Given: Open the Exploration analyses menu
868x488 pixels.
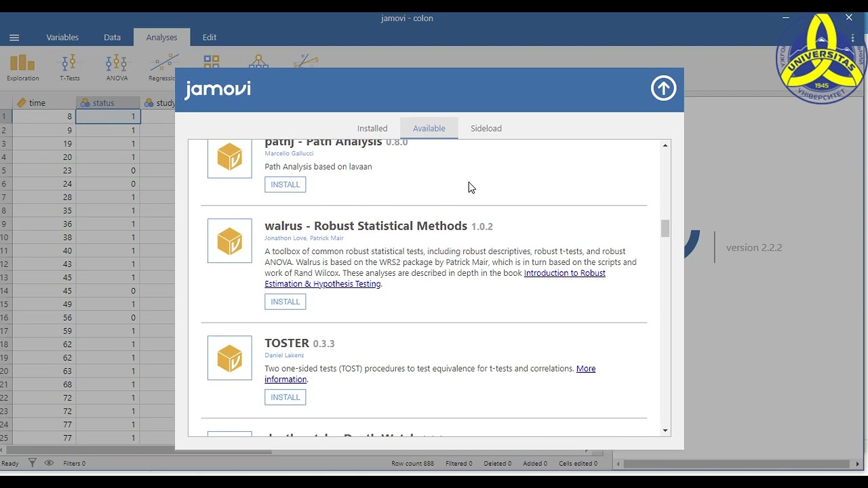Looking at the screenshot, I should tap(23, 68).
